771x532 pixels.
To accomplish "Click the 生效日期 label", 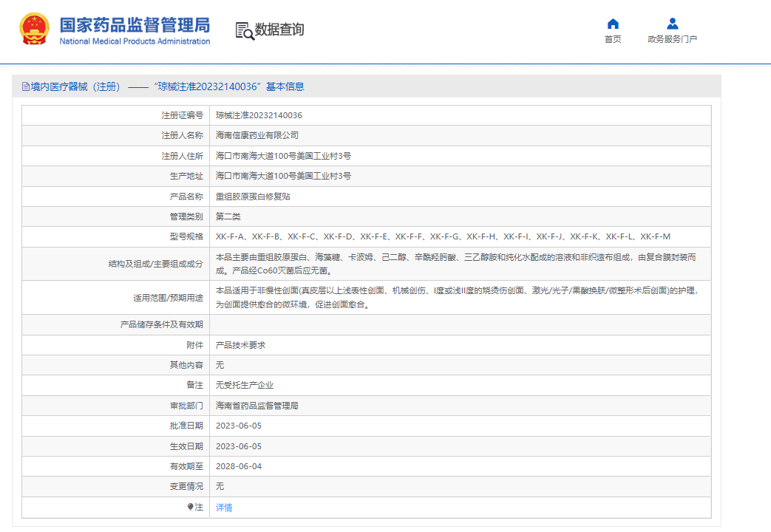I will click(x=186, y=446).
